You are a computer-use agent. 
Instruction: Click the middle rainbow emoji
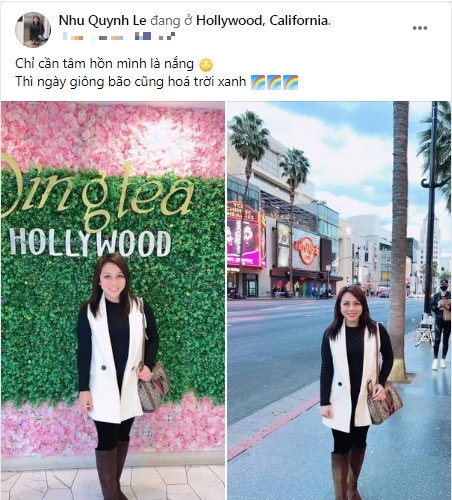(x=274, y=82)
